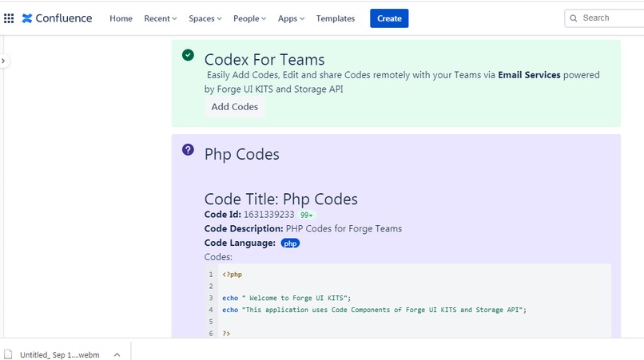Click the Confluence logo
Image resolution: width=644 pixels, height=360 pixels.
57,18
